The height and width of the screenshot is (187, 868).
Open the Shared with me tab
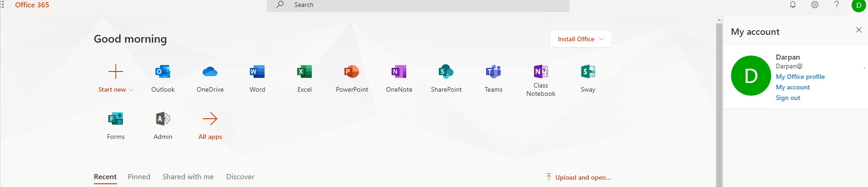tap(188, 177)
